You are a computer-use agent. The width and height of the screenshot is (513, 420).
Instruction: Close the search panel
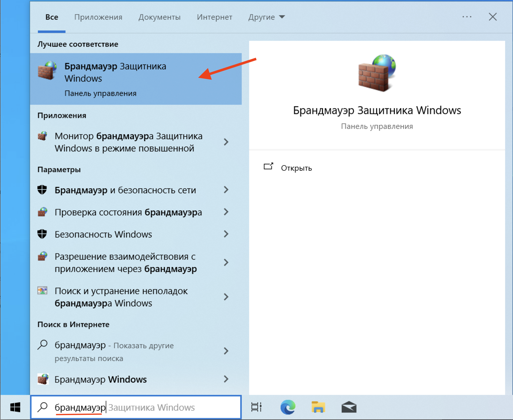tap(493, 17)
